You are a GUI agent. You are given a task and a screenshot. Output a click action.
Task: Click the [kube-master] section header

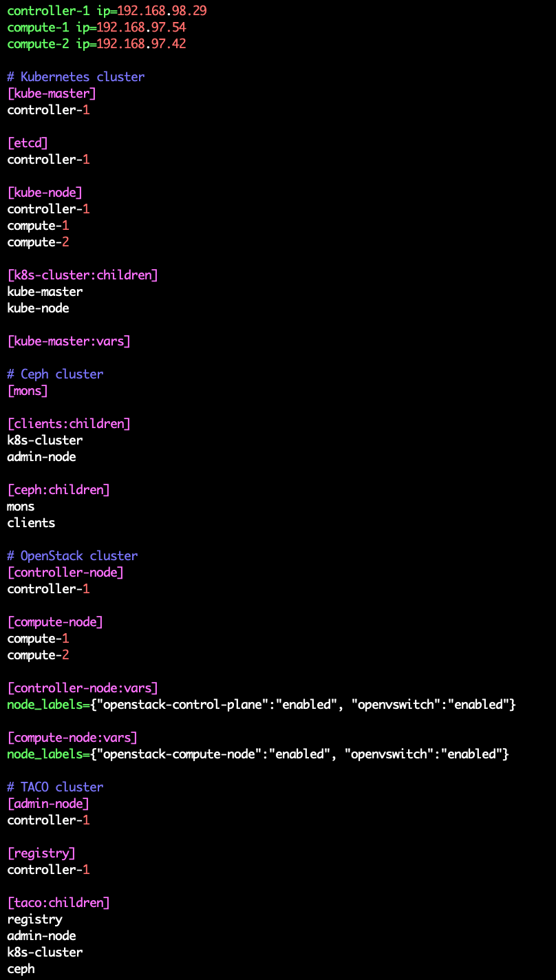coord(52,94)
